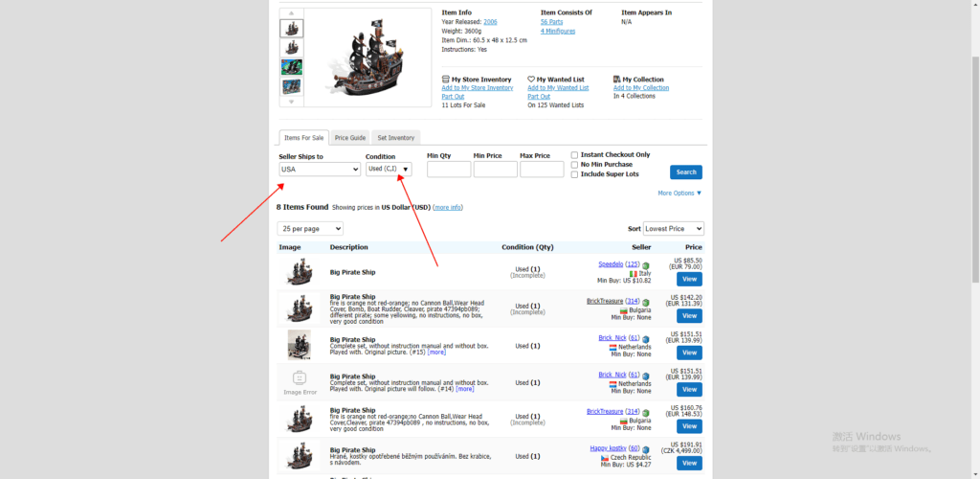The image size is (980, 479).
Task: Click the page's vertical scrollbar
Action: click(x=975, y=169)
